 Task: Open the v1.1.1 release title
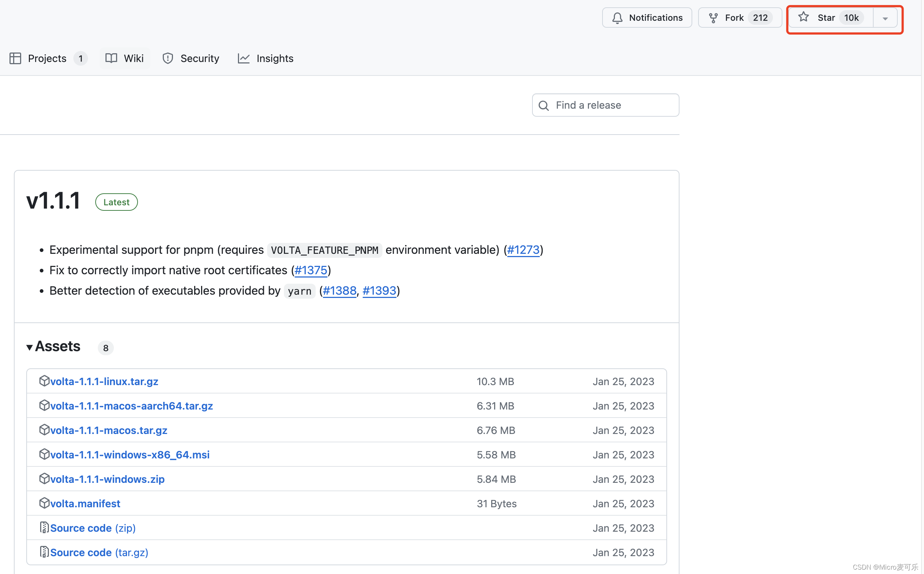53,201
